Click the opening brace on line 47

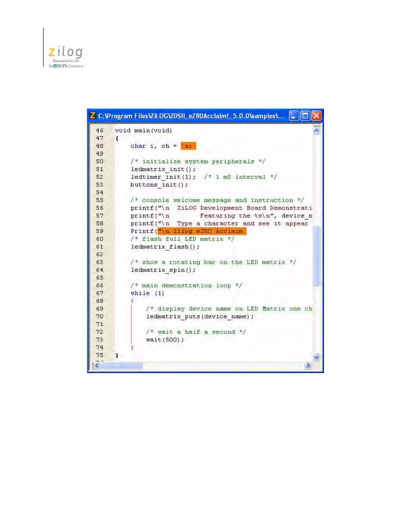117,138
